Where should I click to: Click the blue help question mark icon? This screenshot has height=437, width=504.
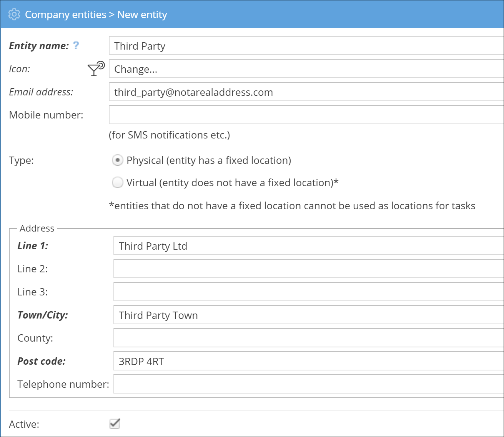tap(76, 45)
